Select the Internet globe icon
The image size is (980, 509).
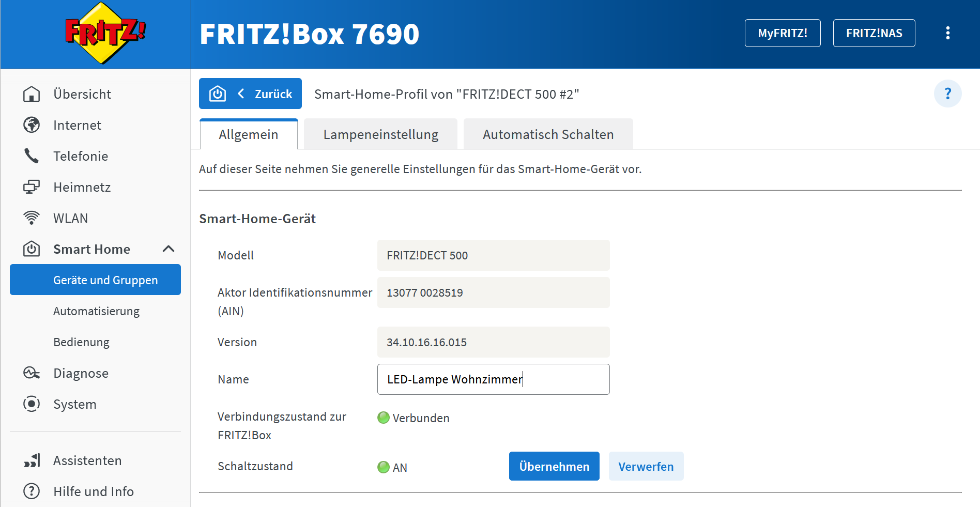[32, 125]
